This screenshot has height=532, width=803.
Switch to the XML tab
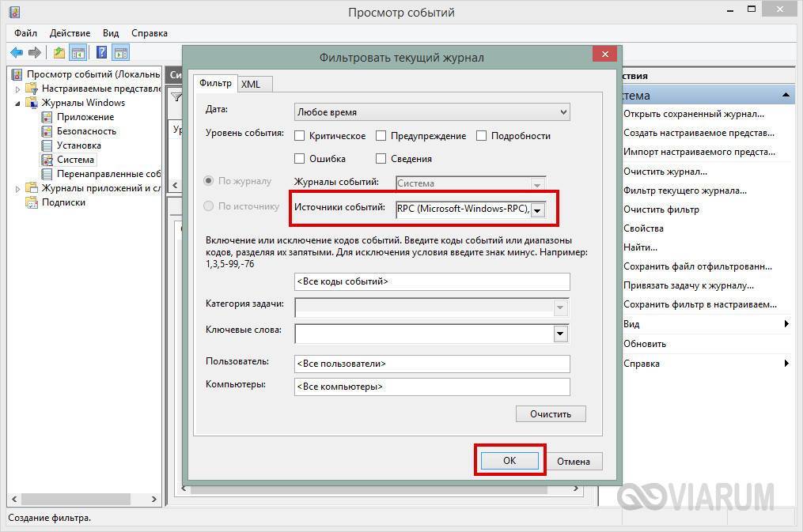[x=251, y=85]
